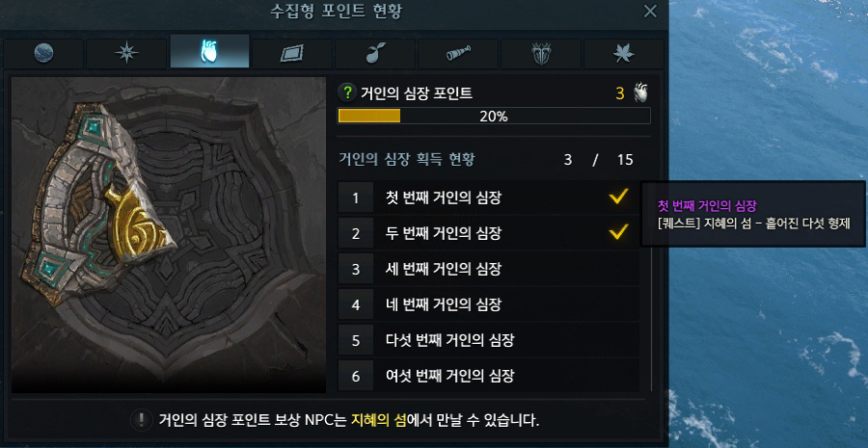Switch to the Giant's Heart tab
The height and width of the screenshot is (448, 868).
pyautogui.click(x=210, y=51)
